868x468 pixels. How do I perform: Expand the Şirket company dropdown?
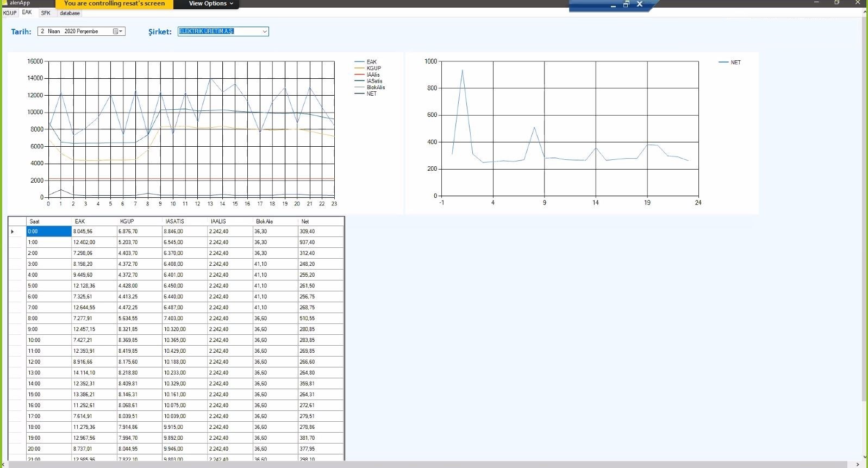pos(265,32)
